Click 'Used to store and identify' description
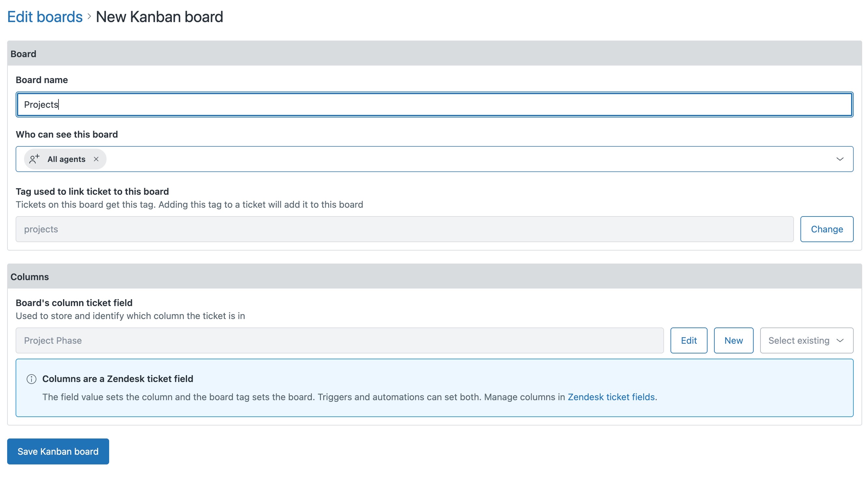The width and height of the screenshot is (868, 481). (x=130, y=316)
